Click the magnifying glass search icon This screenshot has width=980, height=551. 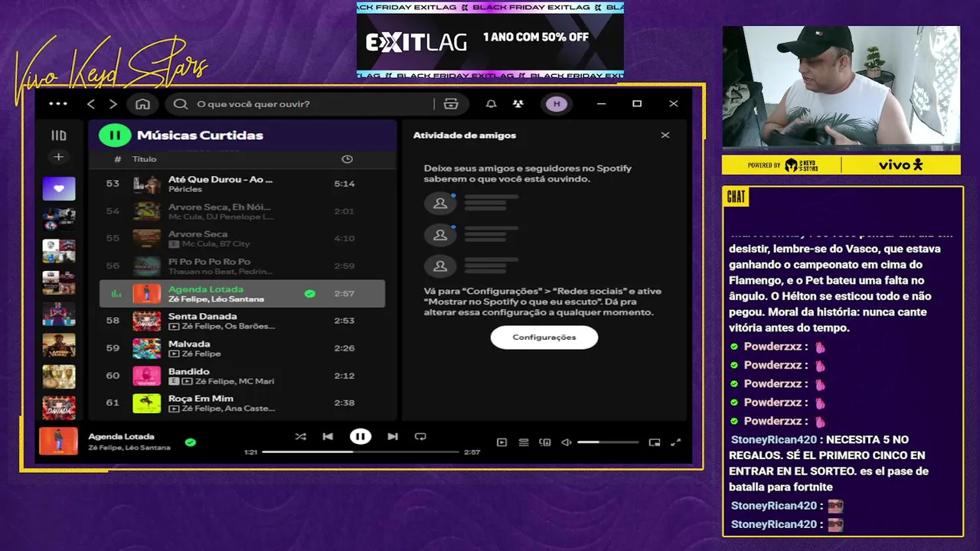click(181, 104)
